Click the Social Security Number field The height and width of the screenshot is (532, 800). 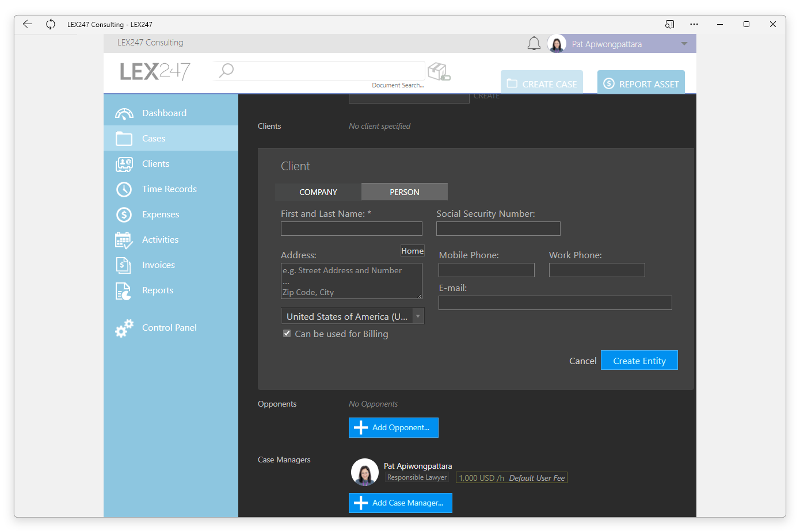tap(498, 229)
